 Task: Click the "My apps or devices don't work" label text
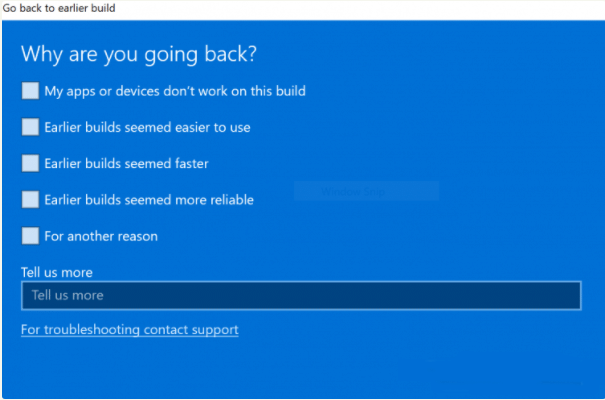click(175, 91)
